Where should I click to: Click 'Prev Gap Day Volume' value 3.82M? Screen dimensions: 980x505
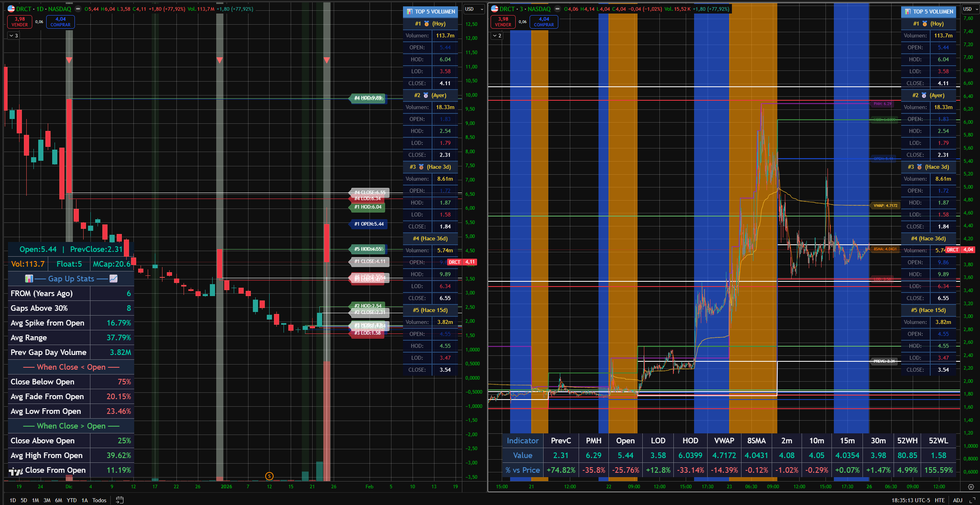(x=120, y=352)
